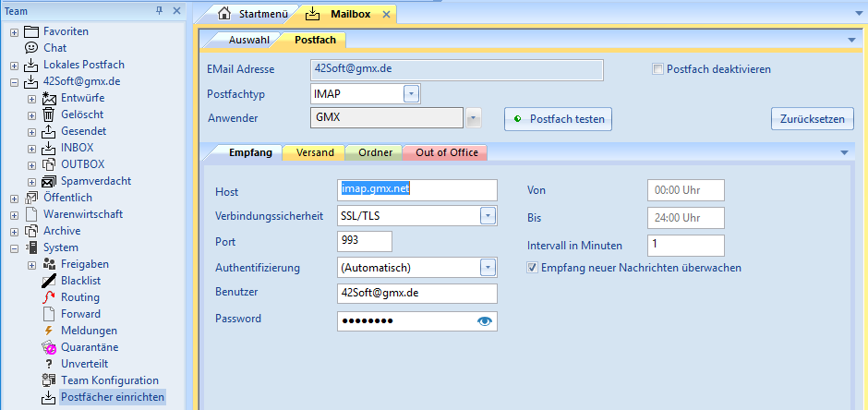Image resolution: width=868 pixels, height=410 pixels.
Task: Reveal password with the eye icon
Action: [485, 321]
